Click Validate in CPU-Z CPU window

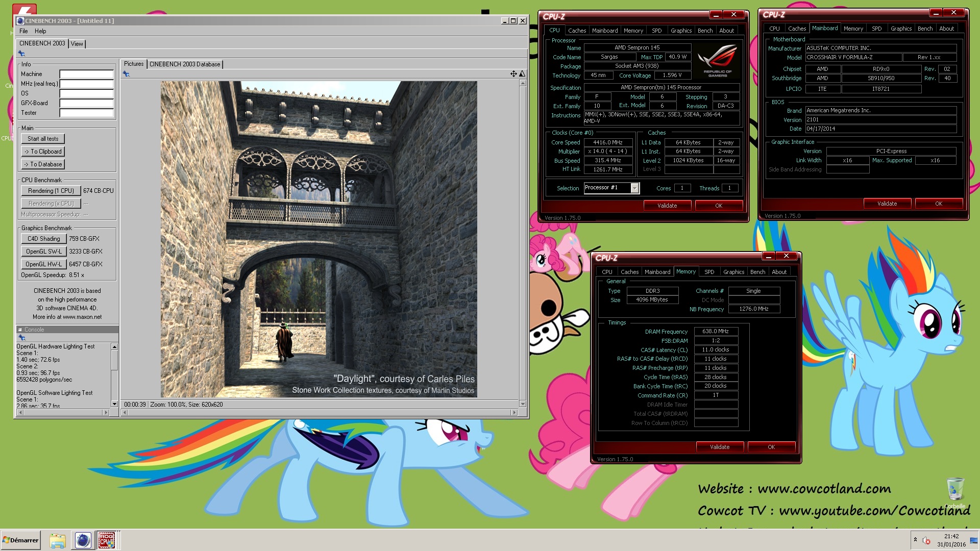point(667,206)
